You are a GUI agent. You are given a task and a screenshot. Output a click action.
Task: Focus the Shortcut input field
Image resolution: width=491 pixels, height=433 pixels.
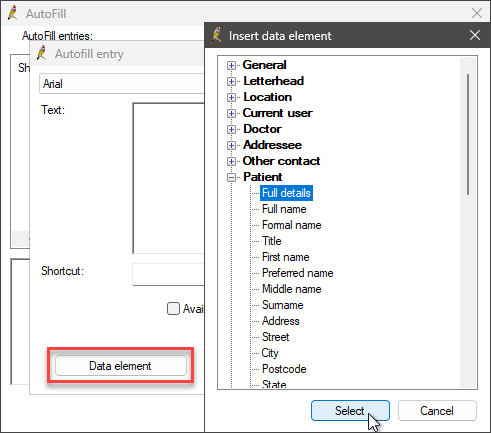[x=168, y=274]
